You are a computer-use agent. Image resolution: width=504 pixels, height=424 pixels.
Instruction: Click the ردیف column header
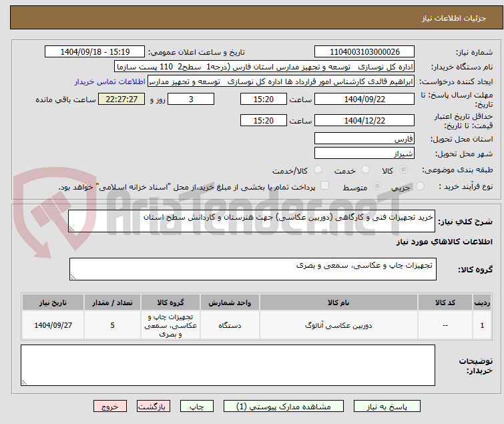pyautogui.click(x=482, y=303)
